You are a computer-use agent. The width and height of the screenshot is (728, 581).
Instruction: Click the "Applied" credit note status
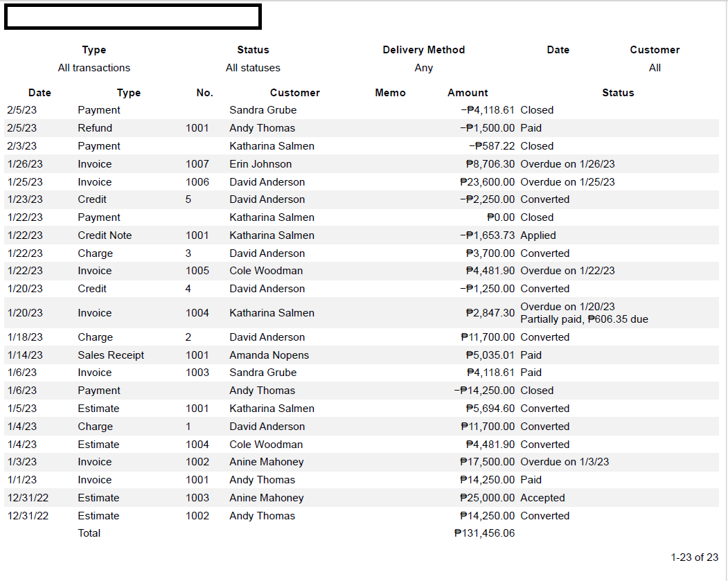coord(538,235)
